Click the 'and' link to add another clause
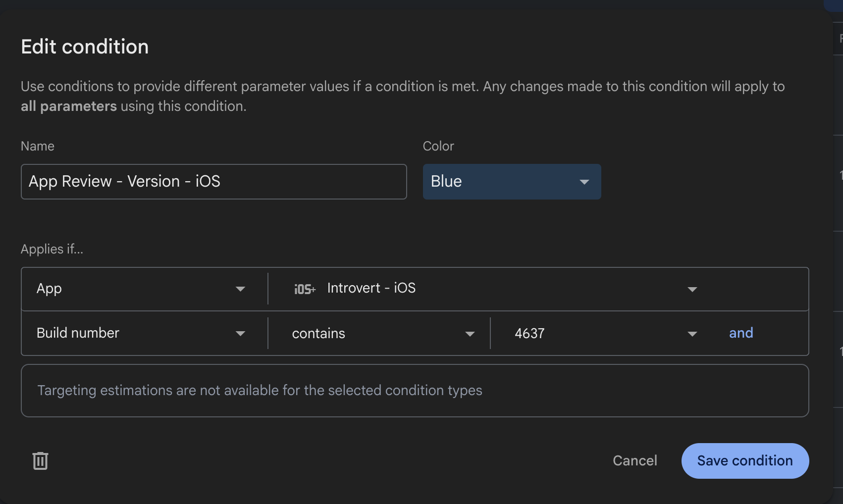843x504 pixels. click(x=741, y=333)
